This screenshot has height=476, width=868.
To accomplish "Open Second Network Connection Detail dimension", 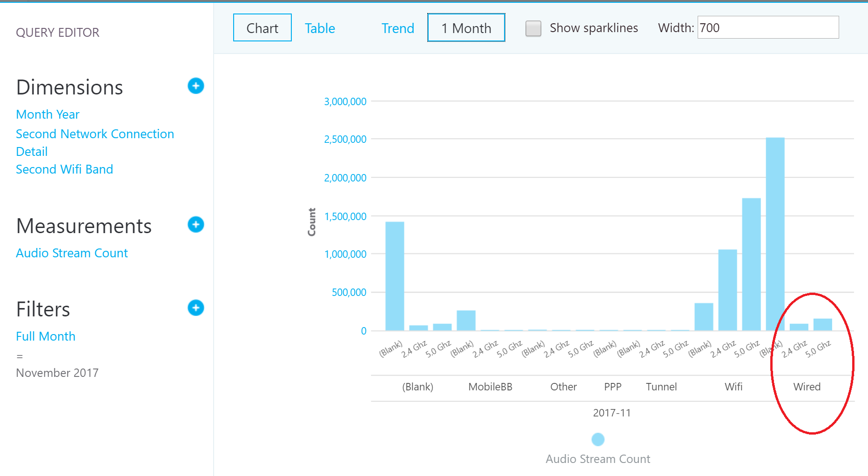I will click(x=95, y=143).
